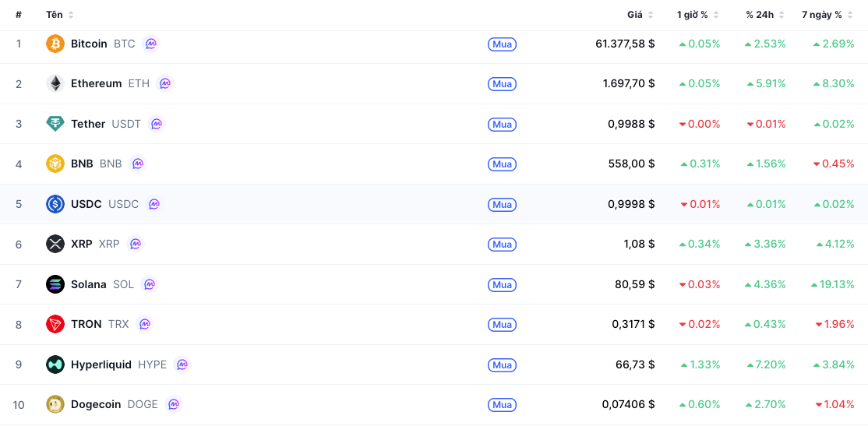Click the Dogecoin logo icon
The height and width of the screenshot is (426, 868).
point(55,404)
